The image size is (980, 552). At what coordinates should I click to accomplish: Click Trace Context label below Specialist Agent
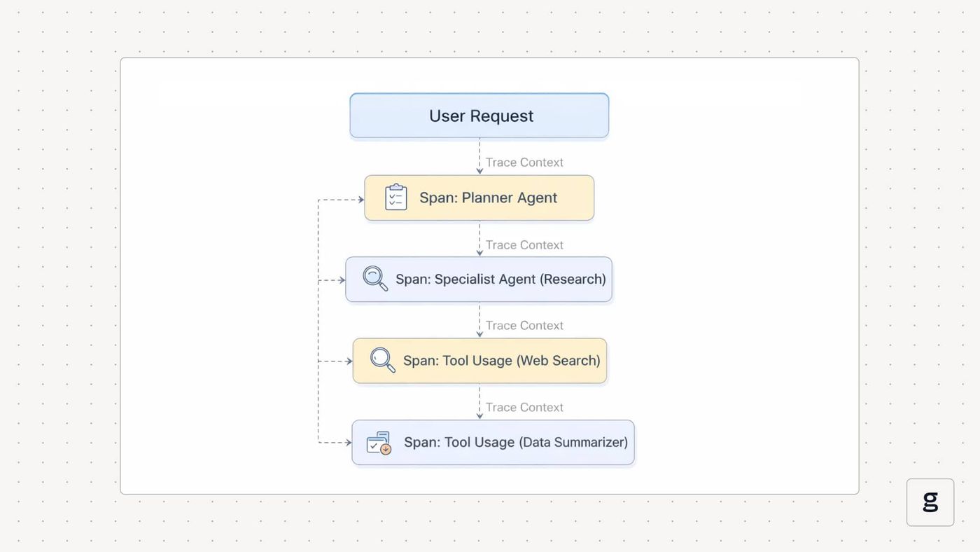(524, 325)
